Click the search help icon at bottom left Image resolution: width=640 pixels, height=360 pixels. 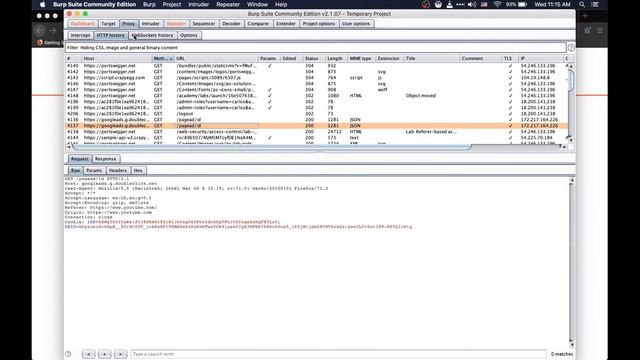[x=68, y=354]
